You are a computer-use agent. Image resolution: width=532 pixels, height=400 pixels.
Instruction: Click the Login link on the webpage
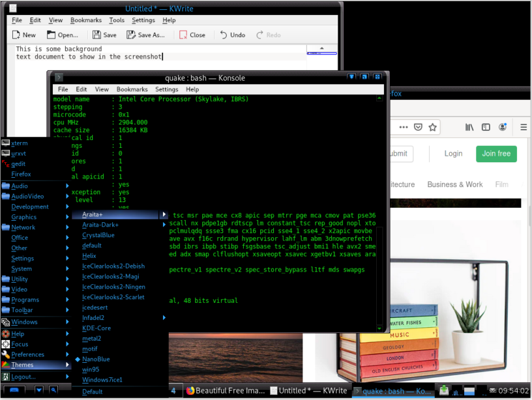tap(453, 154)
